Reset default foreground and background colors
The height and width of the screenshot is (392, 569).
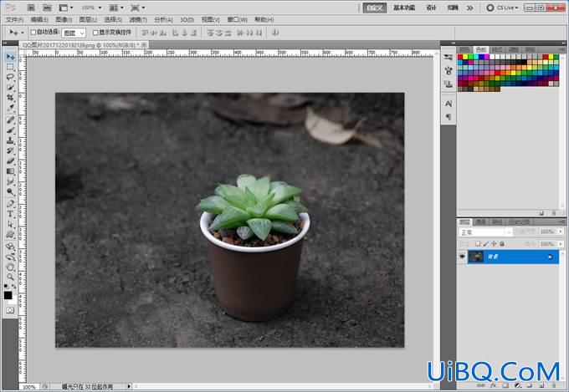coord(6,286)
